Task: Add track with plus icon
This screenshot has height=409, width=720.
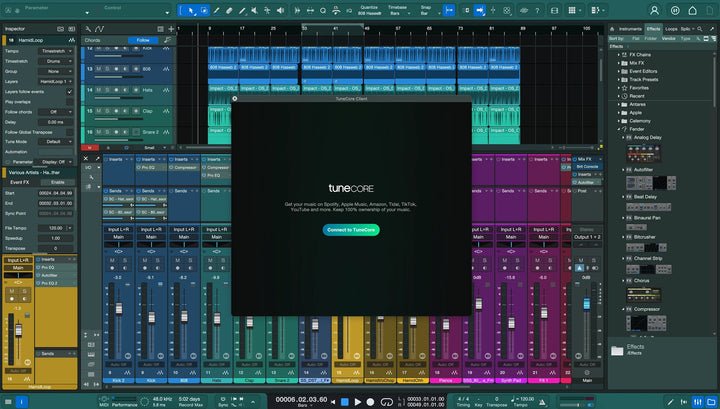Action: tap(171, 29)
